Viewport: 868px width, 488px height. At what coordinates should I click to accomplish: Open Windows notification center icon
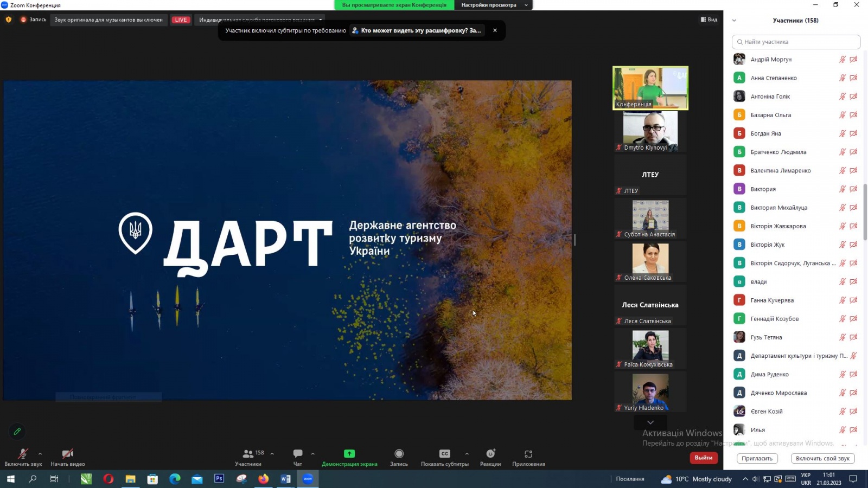853,479
